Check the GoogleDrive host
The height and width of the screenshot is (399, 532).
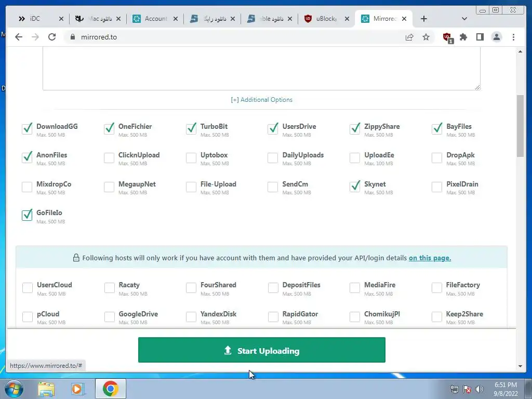(x=109, y=317)
